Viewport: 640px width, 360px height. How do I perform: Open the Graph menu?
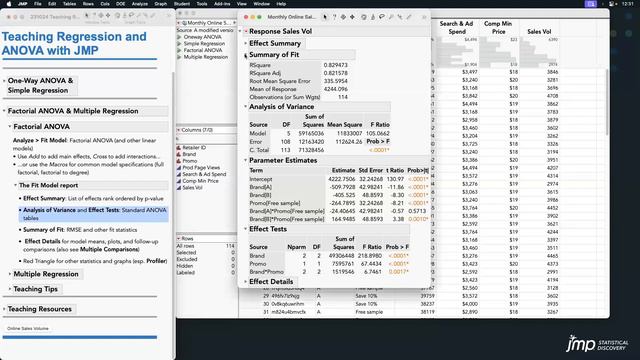coord(161,4)
